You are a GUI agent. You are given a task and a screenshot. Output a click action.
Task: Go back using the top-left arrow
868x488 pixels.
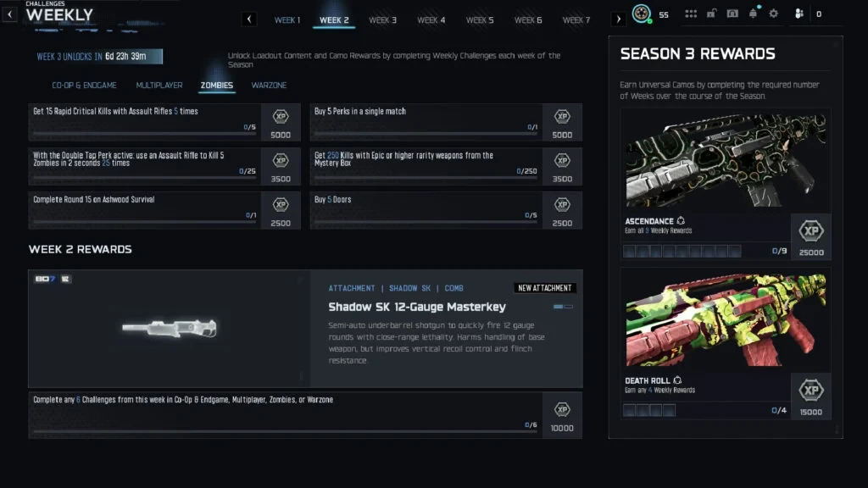click(9, 14)
